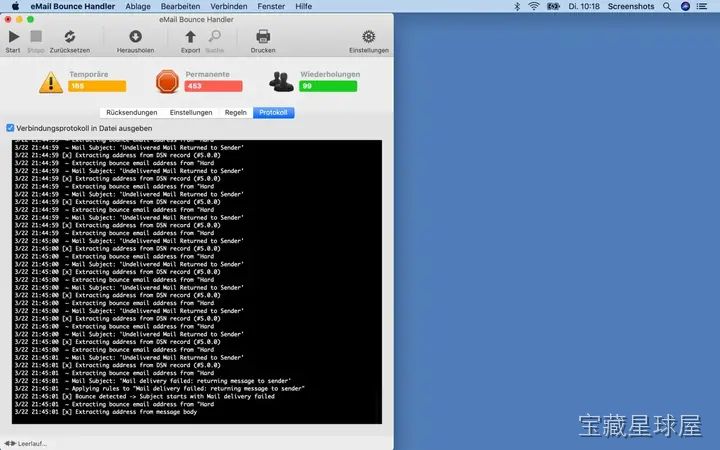Click the red Permanente count bar
This screenshot has height=450, width=720.
[x=213, y=86]
